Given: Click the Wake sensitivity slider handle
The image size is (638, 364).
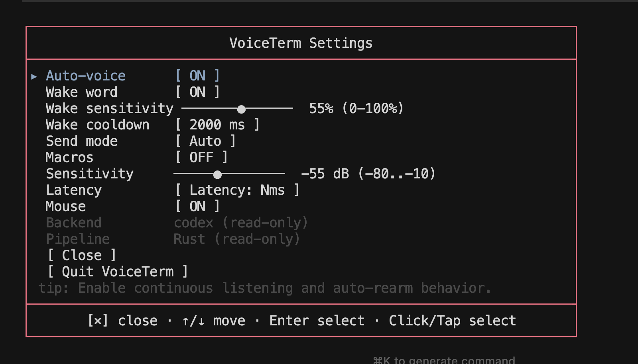Looking at the screenshot, I should [x=241, y=109].
